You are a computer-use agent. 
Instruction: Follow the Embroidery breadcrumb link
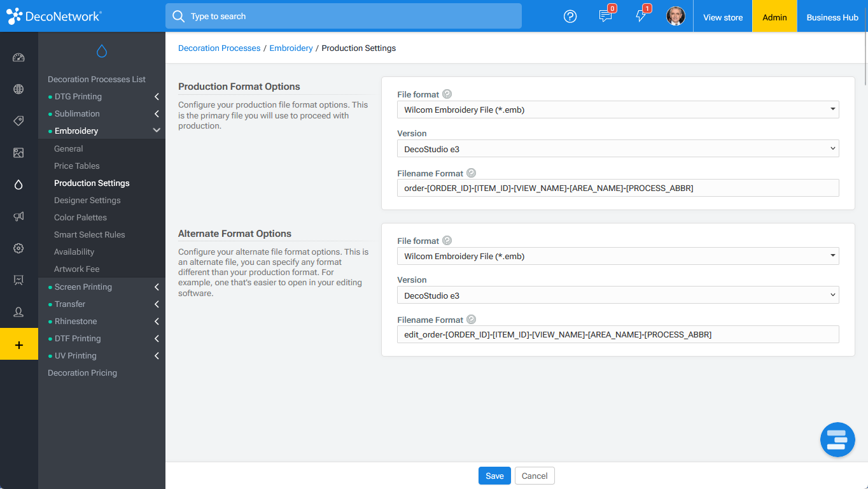point(291,48)
